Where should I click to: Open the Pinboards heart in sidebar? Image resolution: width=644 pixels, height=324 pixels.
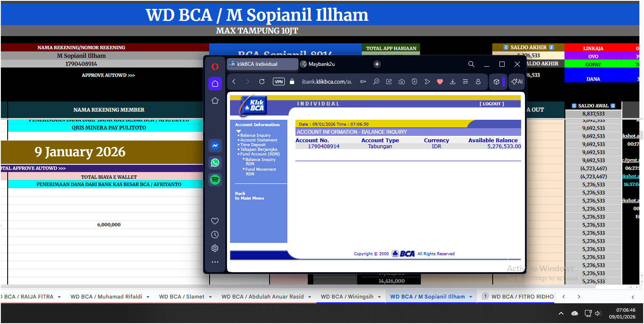pyautogui.click(x=215, y=221)
